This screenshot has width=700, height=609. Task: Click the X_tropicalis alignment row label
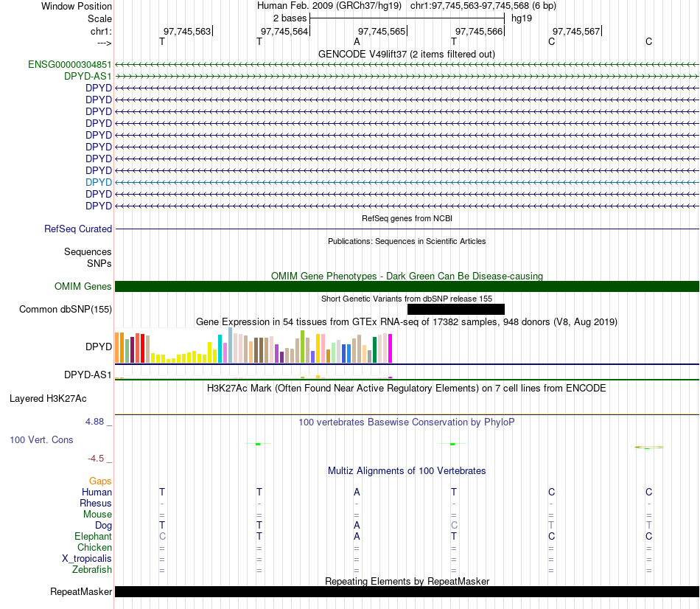click(x=87, y=559)
